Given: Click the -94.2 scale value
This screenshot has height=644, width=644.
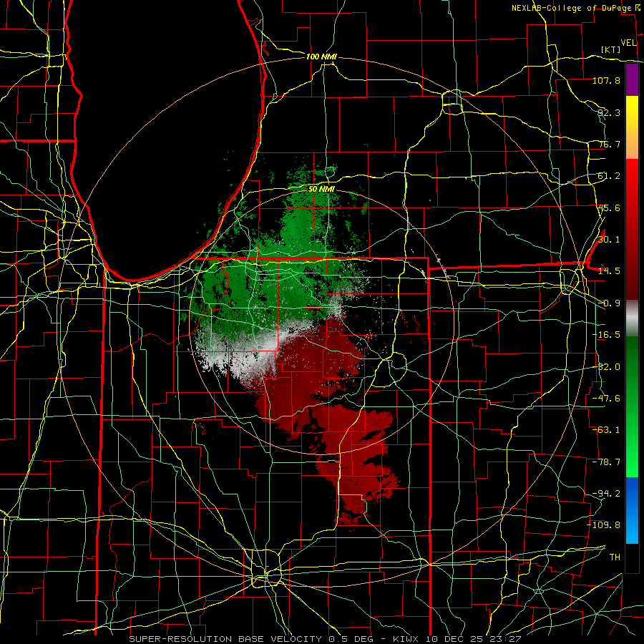Looking at the screenshot, I should coord(606,494).
